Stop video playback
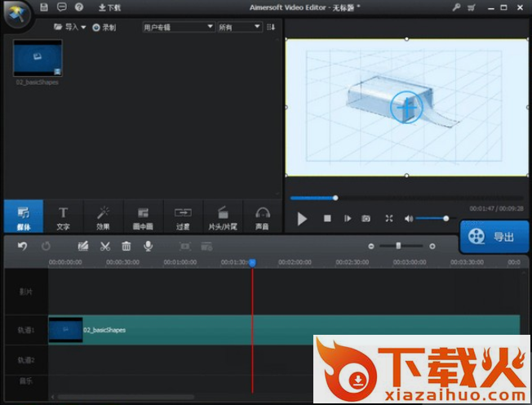 (x=327, y=219)
